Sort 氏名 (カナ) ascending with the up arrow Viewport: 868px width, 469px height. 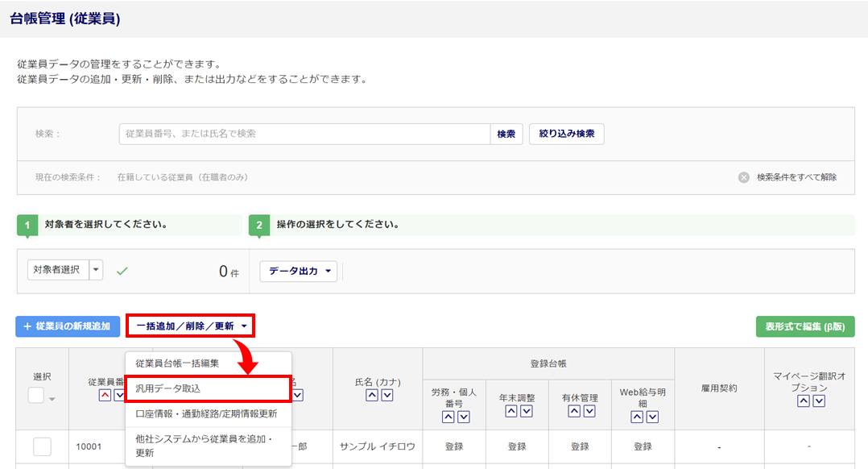tap(372, 395)
